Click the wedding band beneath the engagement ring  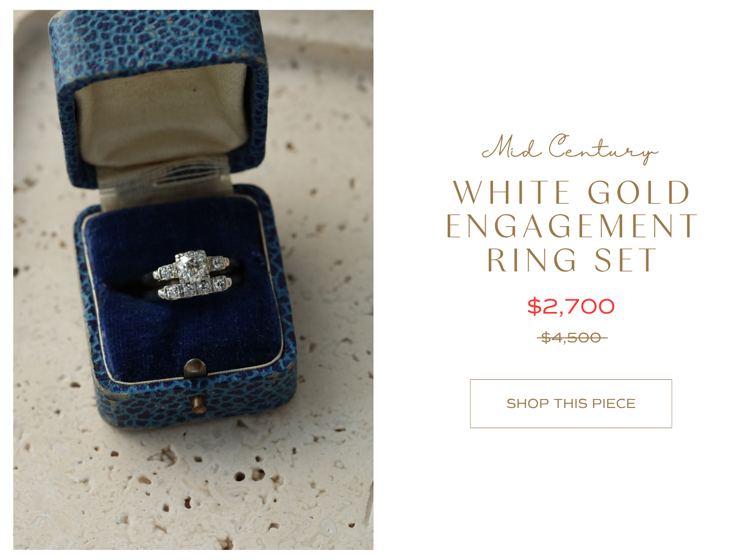195,289
